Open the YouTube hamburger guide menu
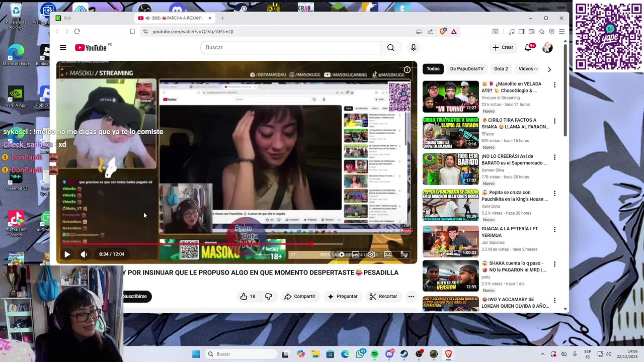 pyautogui.click(x=63, y=48)
